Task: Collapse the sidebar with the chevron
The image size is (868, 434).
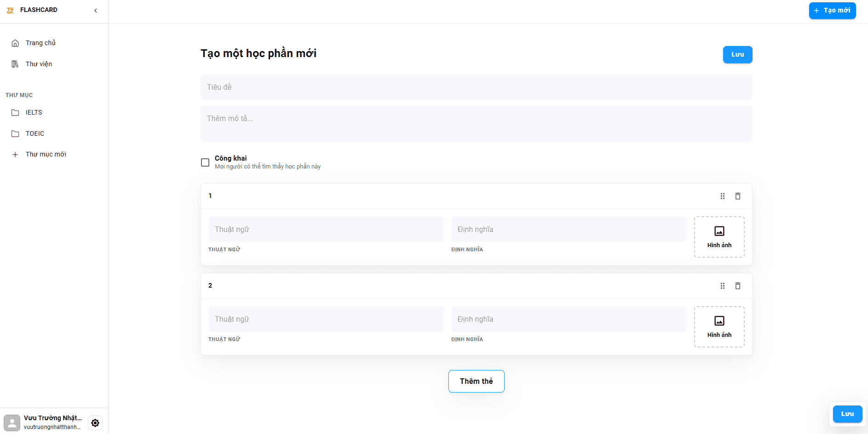Action: click(96, 11)
